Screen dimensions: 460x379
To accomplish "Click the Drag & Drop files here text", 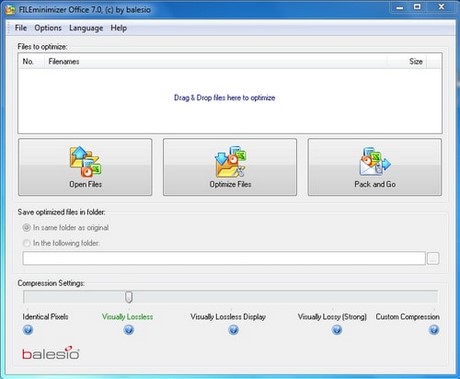I will pyautogui.click(x=224, y=98).
